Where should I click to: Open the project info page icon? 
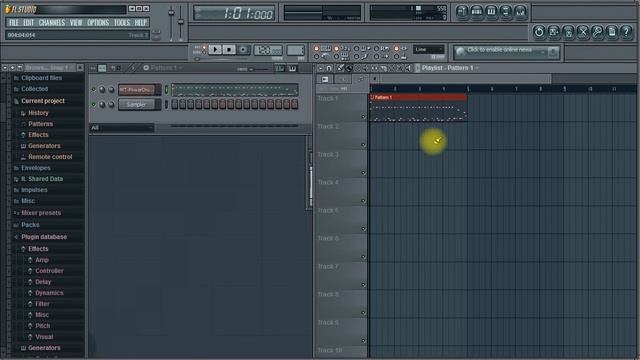tap(612, 32)
